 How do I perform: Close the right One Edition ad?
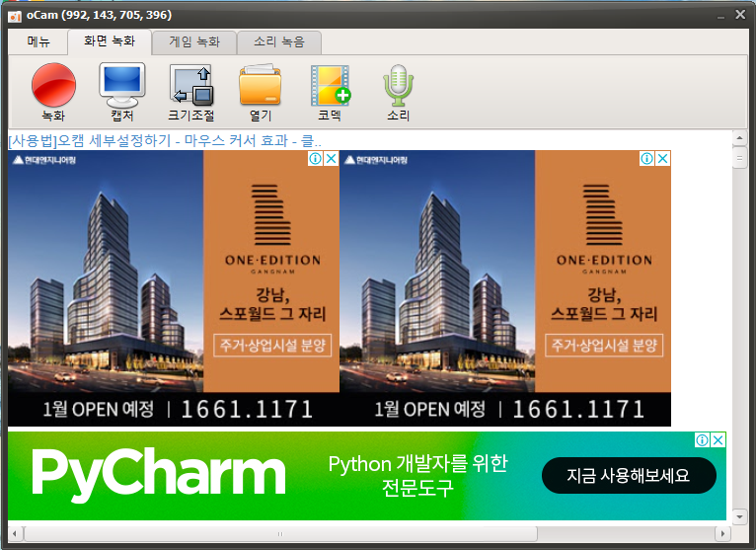(x=663, y=158)
